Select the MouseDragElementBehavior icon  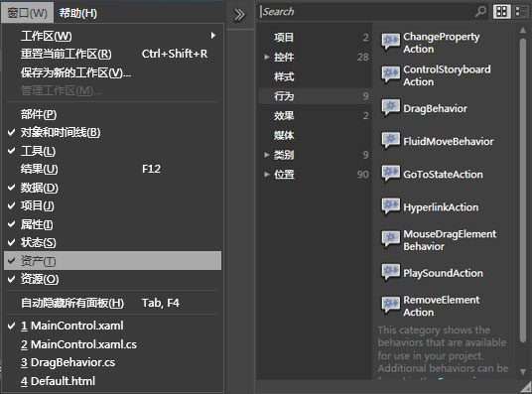pyautogui.click(x=390, y=239)
